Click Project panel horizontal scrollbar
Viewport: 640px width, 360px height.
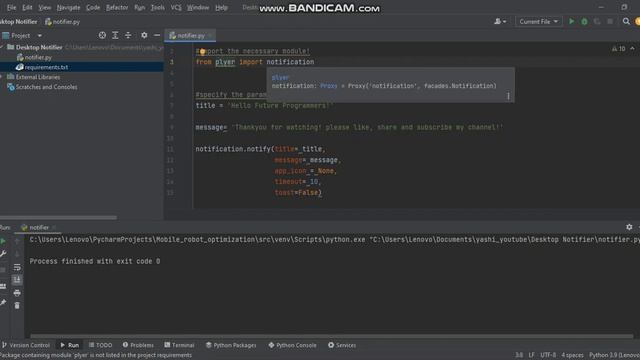(x=58, y=218)
